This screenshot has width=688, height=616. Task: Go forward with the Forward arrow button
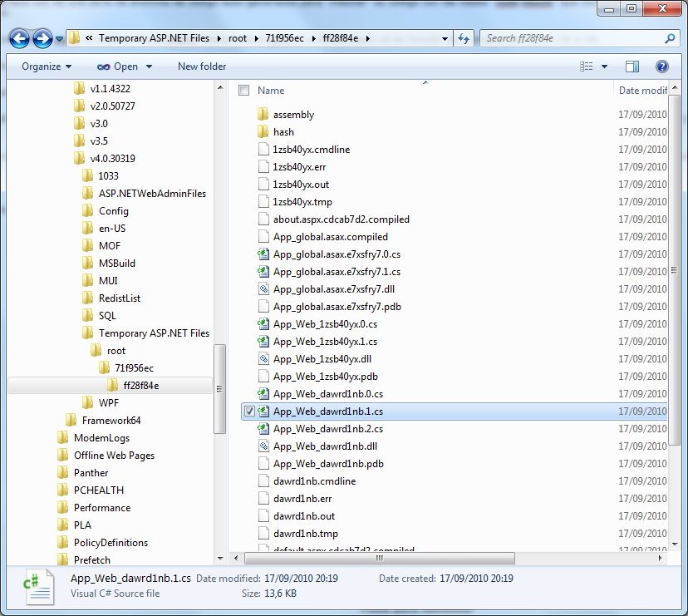click(x=42, y=38)
